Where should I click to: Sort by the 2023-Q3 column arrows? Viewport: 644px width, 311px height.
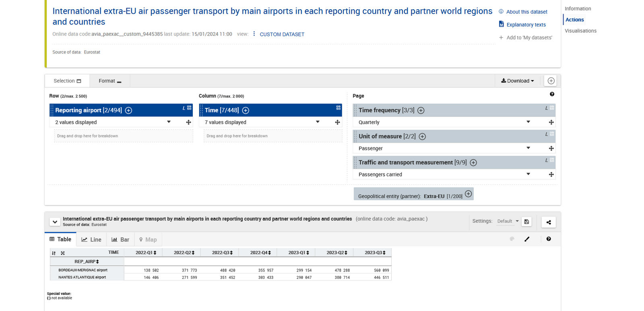[384, 253]
